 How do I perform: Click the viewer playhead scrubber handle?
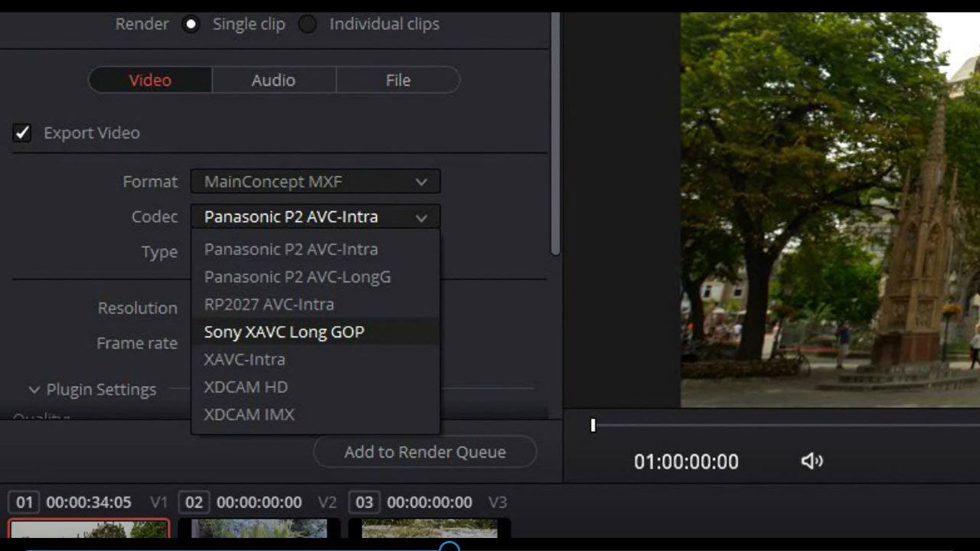pyautogui.click(x=593, y=425)
